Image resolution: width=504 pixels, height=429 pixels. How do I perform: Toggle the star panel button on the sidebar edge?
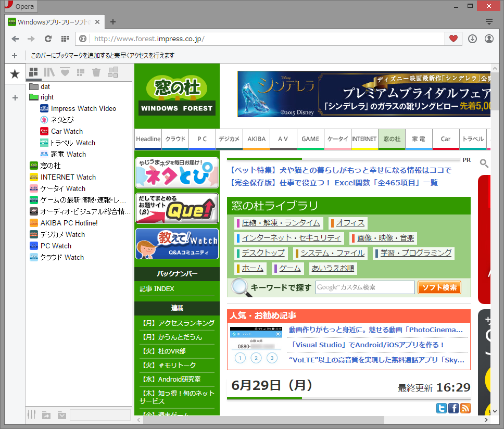click(15, 74)
